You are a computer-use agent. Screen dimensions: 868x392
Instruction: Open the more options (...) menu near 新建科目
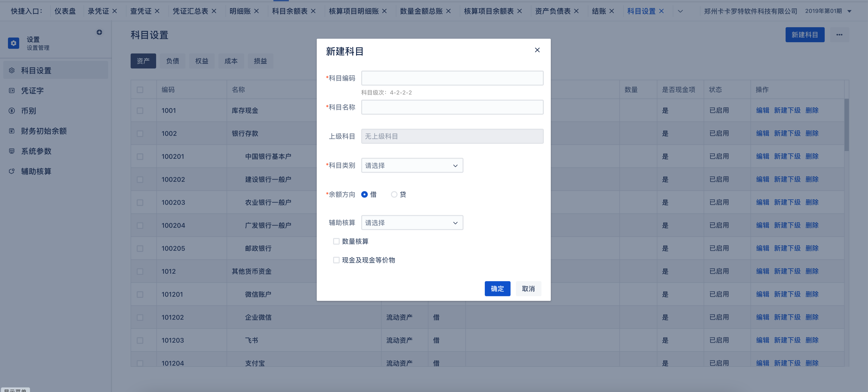[839, 35]
